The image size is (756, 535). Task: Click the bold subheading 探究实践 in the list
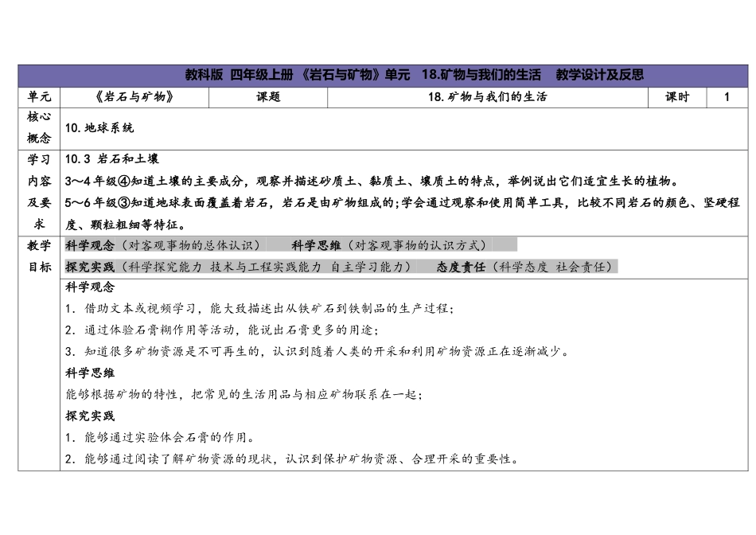(90, 416)
